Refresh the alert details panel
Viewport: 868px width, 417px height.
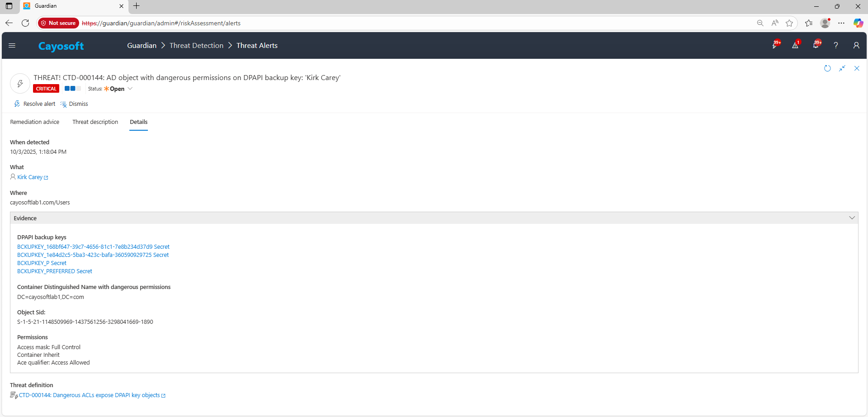point(827,68)
